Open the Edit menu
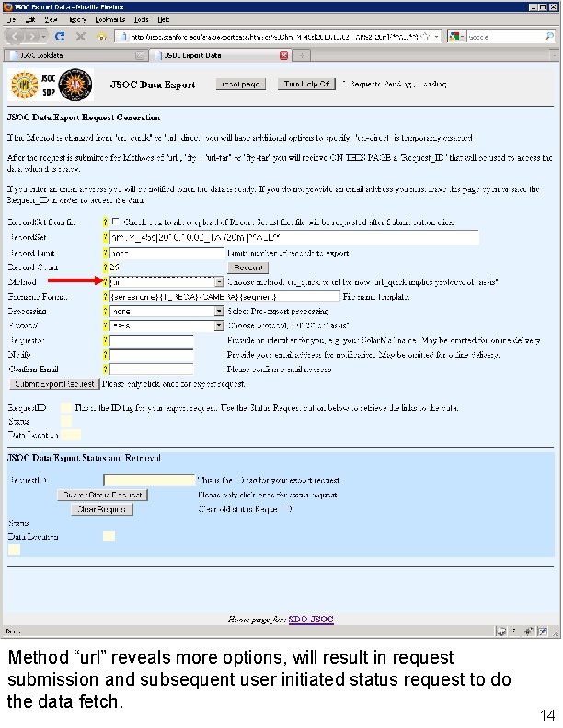The image size is (563, 728). pyautogui.click(x=30, y=20)
